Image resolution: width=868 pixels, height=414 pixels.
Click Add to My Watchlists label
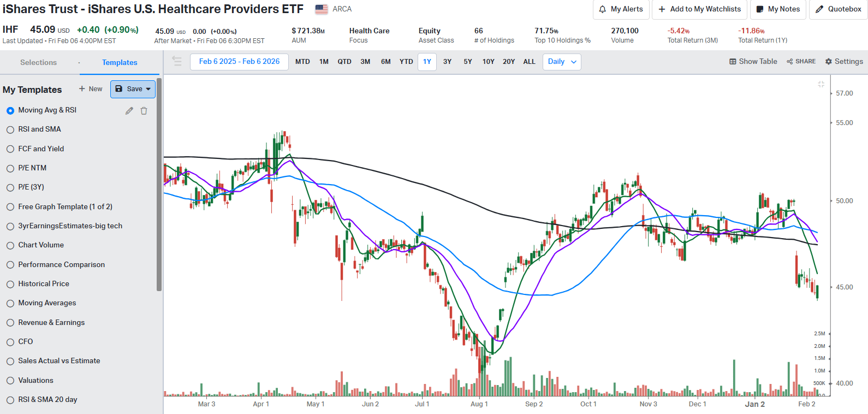point(705,9)
